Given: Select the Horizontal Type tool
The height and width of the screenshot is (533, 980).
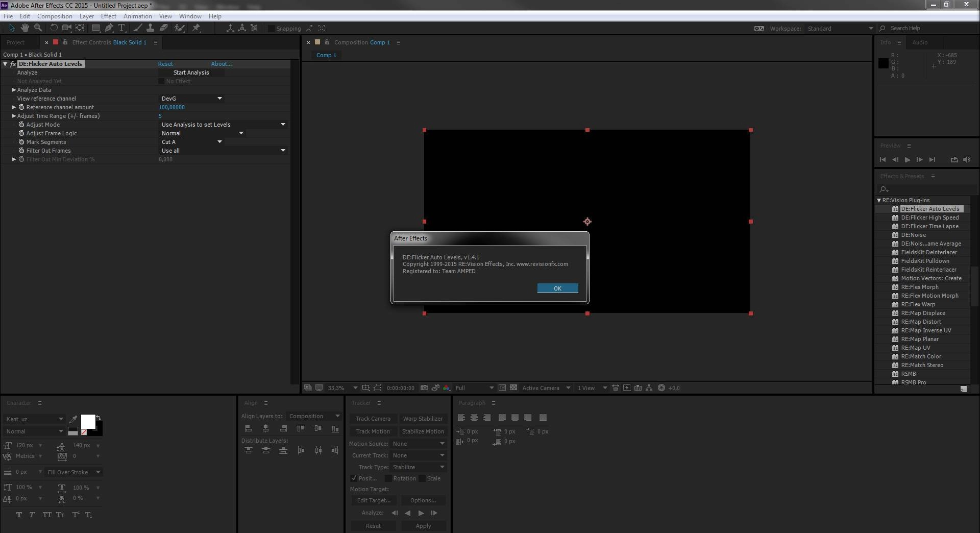Looking at the screenshot, I should (x=121, y=28).
